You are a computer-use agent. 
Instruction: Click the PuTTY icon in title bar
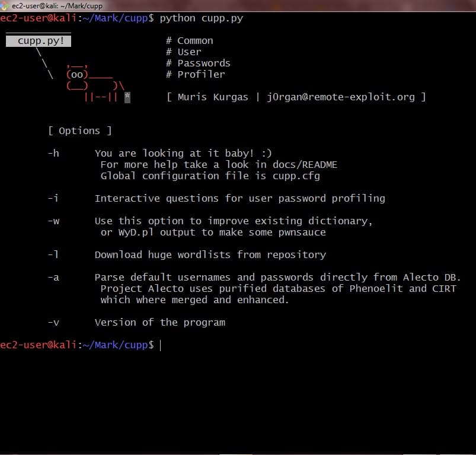pyautogui.click(x=4, y=5)
